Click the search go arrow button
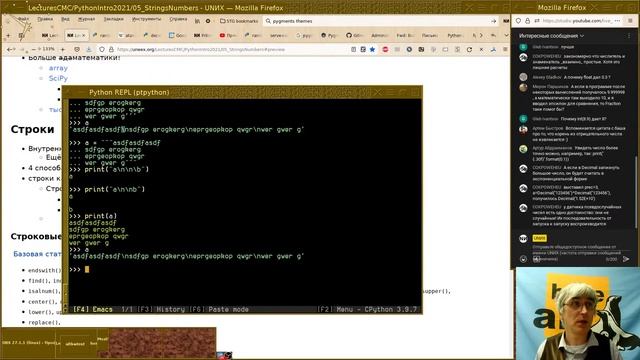 [x=493, y=21]
